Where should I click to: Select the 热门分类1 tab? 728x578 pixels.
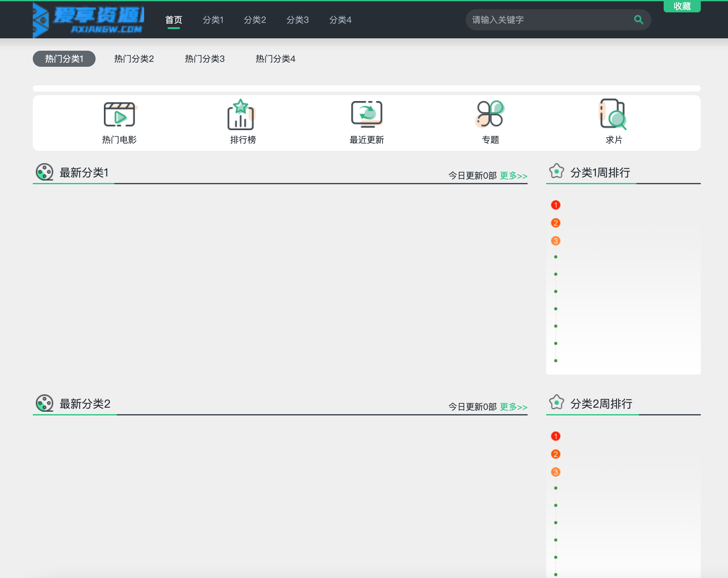pyautogui.click(x=64, y=59)
